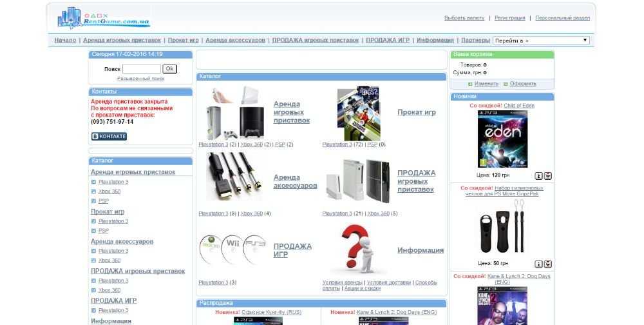Open Аренда аксессуаров in top menu

click(235, 41)
